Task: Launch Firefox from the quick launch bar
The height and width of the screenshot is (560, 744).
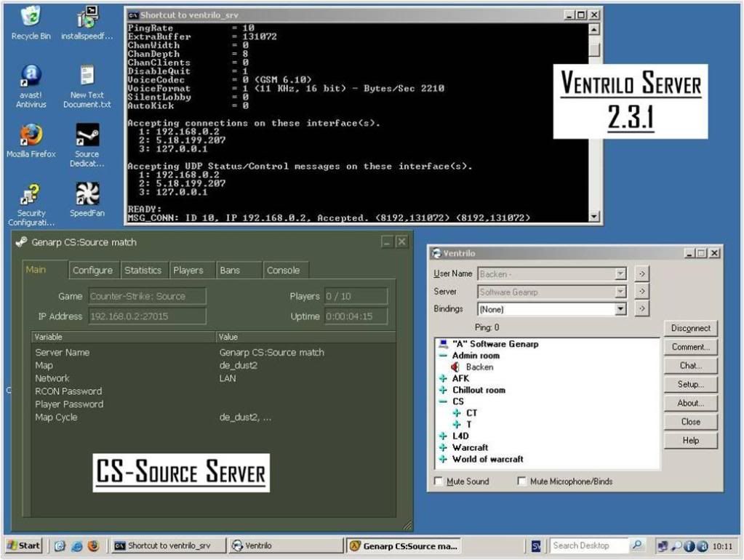Action: pyautogui.click(x=94, y=545)
